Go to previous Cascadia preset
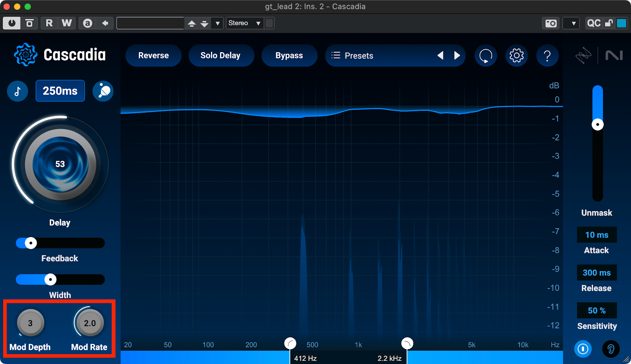Image resolution: width=631 pixels, height=364 pixels. (x=440, y=56)
